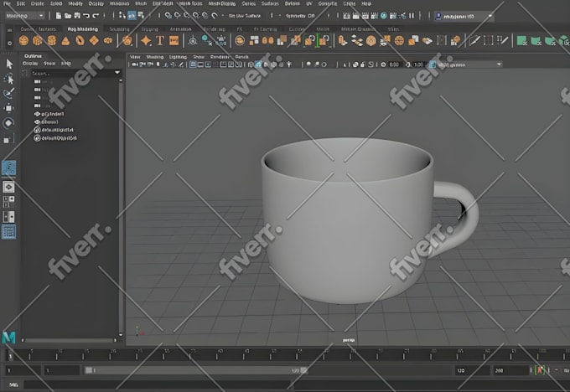This screenshot has height=392, width=570.
Task: Click the magnet Snap to curve icon
Action: [x=178, y=16]
